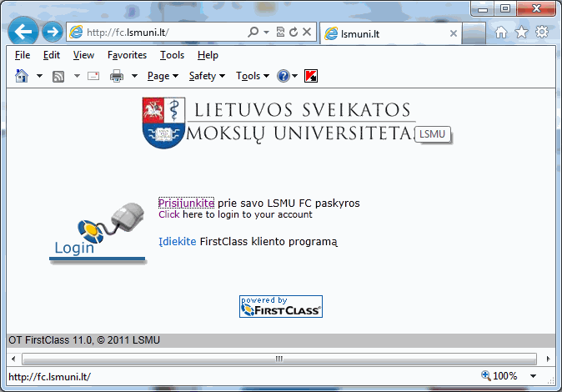The height and width of the screenshot is (392, 562).
Task: Click the Refresh icon in address bar
Action: [x=294, y=33]
